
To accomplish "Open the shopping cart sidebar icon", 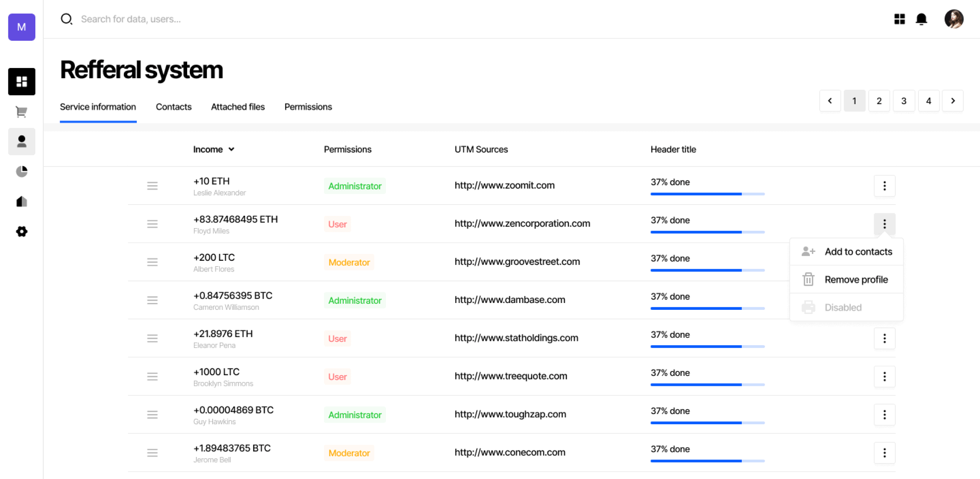I will (x=21, y=111).
